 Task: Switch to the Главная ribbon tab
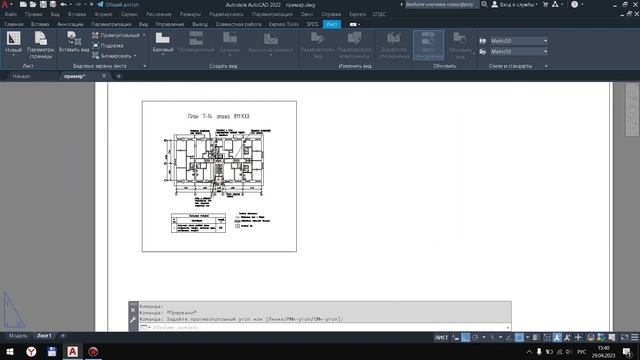click(x=14, y=24)
